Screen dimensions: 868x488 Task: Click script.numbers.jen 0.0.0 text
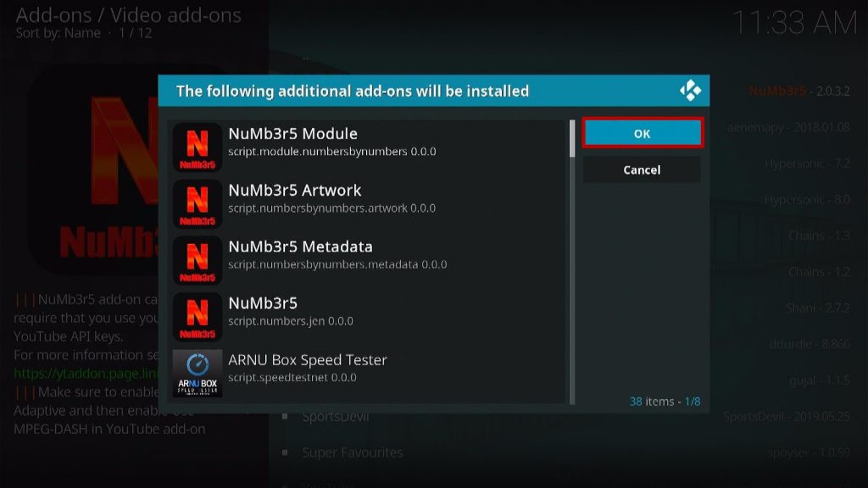(291, 321)
